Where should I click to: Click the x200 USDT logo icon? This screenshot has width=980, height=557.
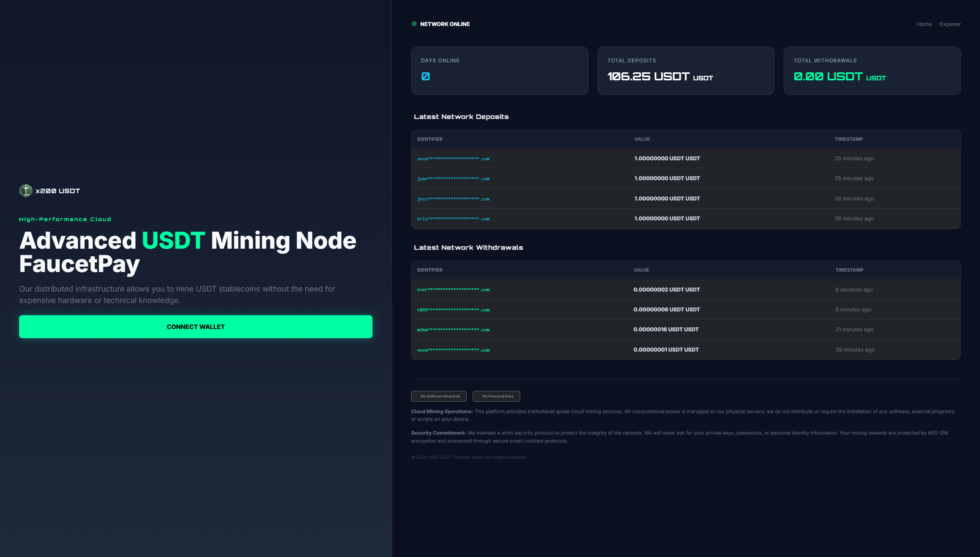point(26,191)
